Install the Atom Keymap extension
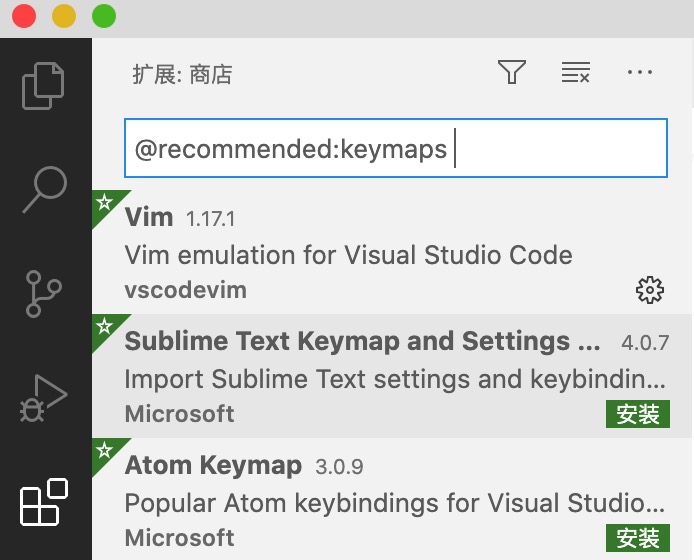Screen dimensions: 694x560 638,538
